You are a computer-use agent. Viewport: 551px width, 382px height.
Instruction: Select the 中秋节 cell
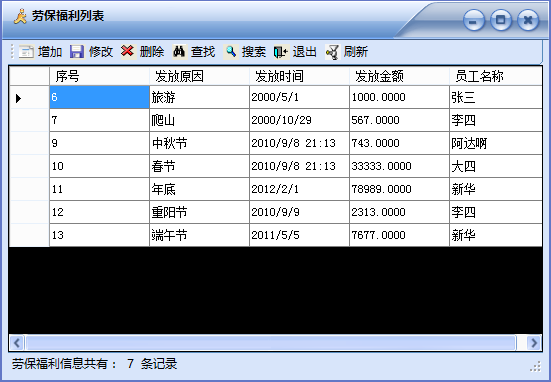[x=200, y=143]
